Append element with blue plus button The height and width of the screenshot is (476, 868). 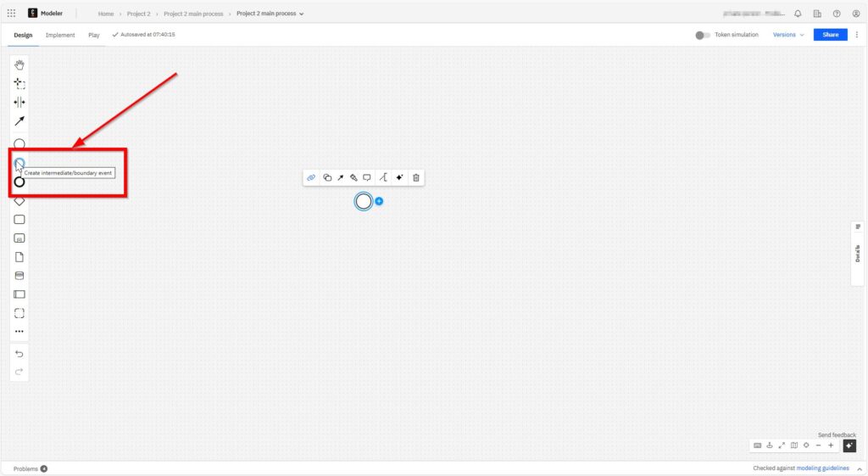(379, 201)
